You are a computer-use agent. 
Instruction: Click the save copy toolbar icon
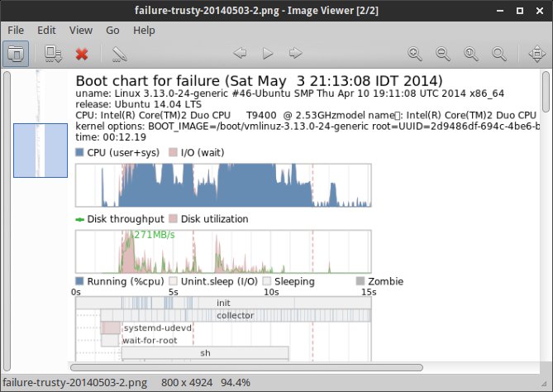coord(55,54)
